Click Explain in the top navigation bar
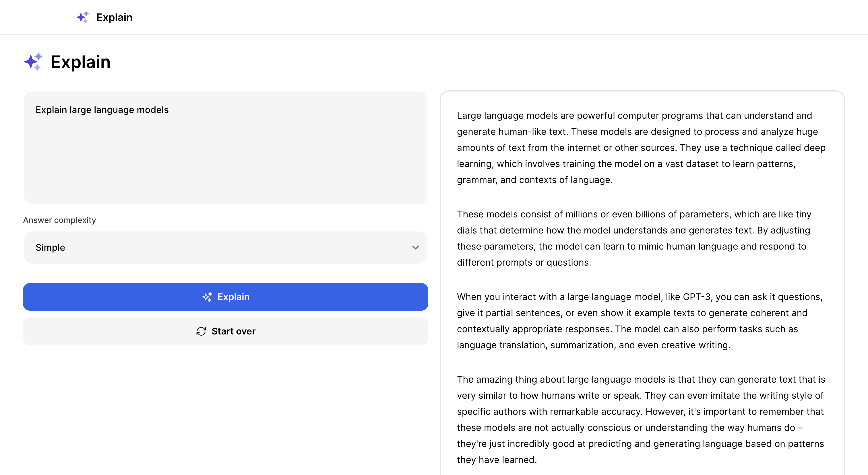868x475 pixels. click(114, 17)
